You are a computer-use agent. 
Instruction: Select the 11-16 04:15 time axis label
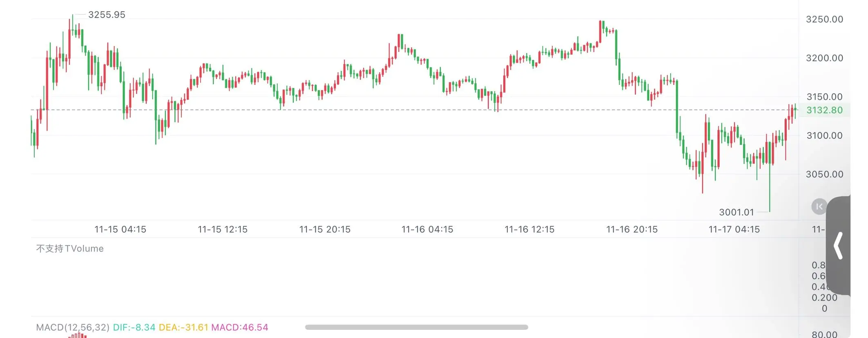pos(427,229)
